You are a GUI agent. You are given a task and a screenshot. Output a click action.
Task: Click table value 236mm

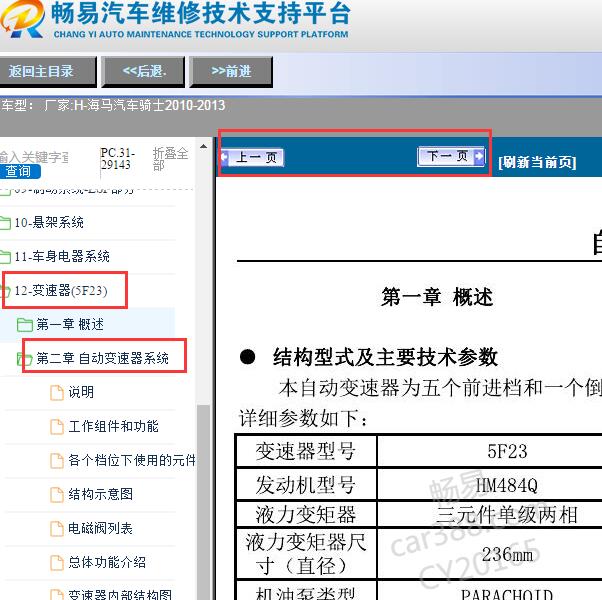coord(507,554)
